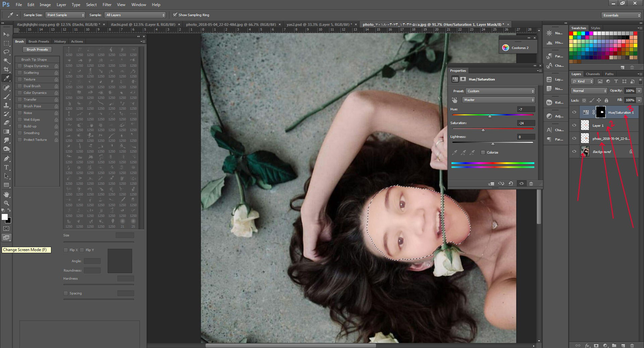This screenshot has height=348, width=644.
Task: Hide the Background layer
Action: pos(574,152)
